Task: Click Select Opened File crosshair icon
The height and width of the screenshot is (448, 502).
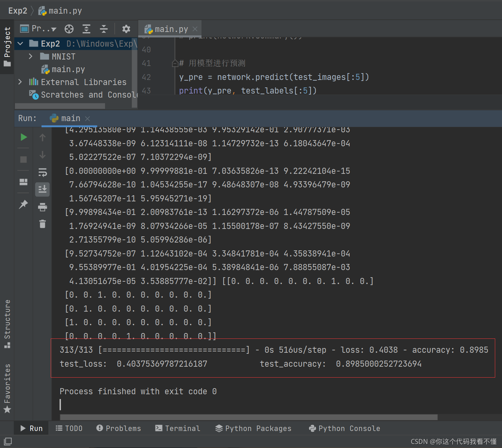Action: click(x=69, y=29)
